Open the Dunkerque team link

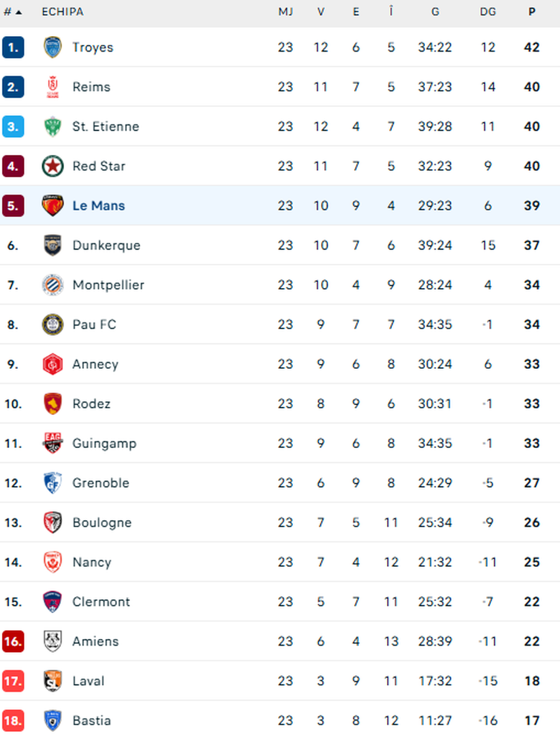[x=106, y=245]
